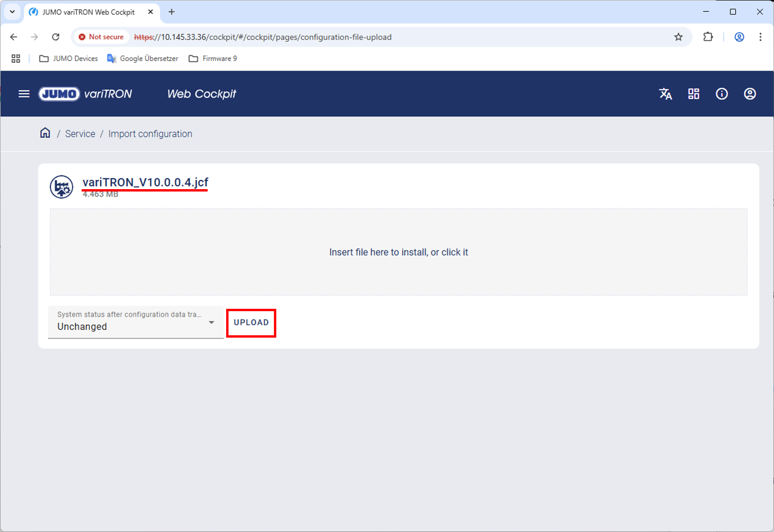The height and width of the screenshot is (532, 774).
Task: Click the configuration file icon
Action: point(62,187)
